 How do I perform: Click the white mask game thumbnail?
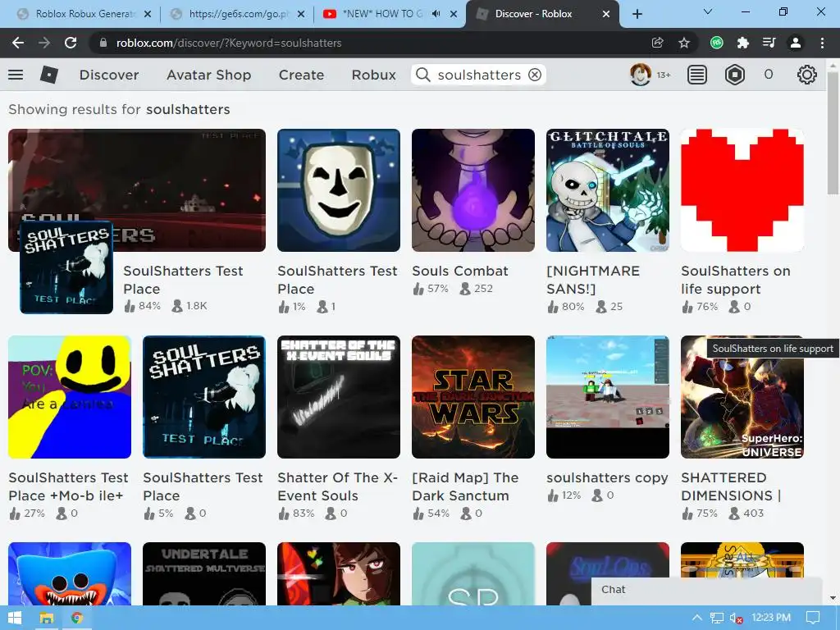[339, 190]
